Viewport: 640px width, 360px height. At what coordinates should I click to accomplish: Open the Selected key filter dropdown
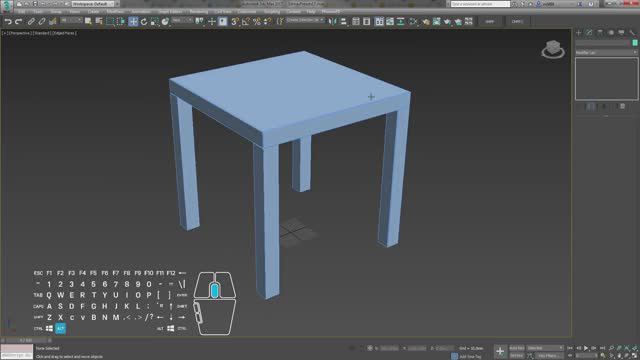545,348
